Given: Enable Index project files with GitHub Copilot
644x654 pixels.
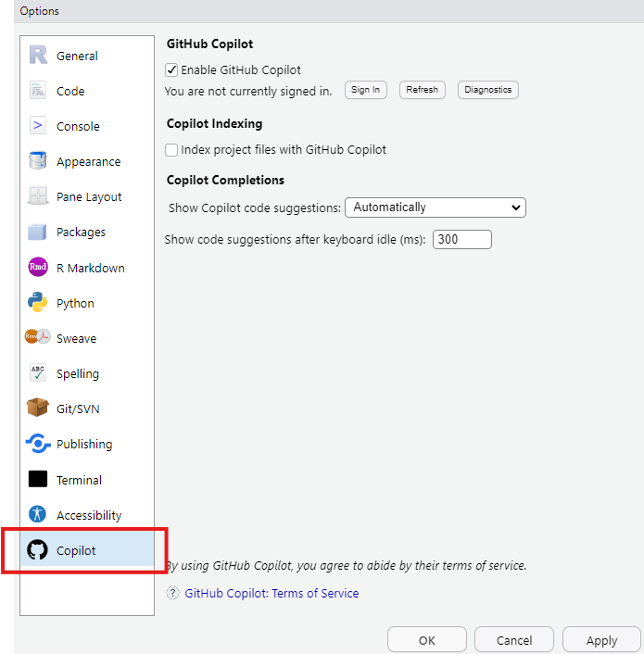Looking at the screenshot, I should (x=171, y=149).
